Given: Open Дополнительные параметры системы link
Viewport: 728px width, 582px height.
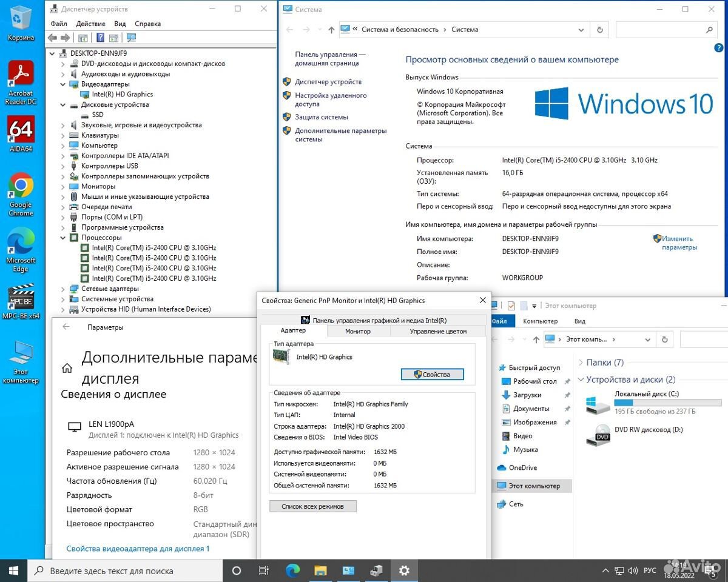Looking at the screenshot, I should click(340, 135).
